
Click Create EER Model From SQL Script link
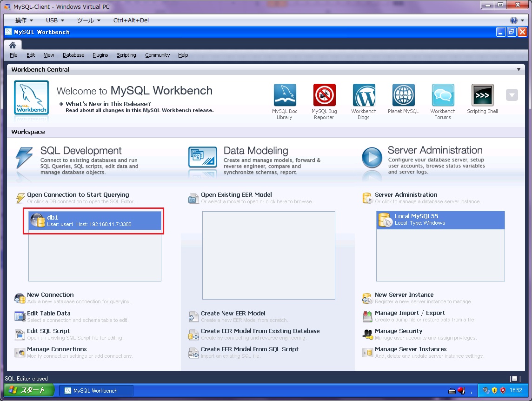pos(250,349)
